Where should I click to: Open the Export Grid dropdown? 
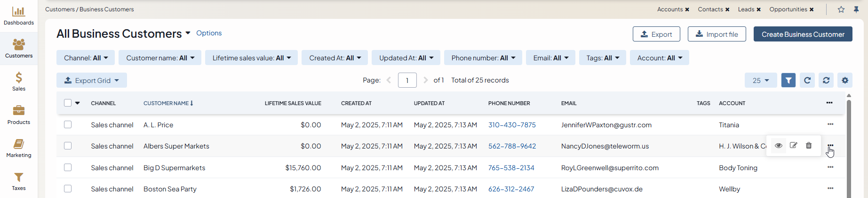[x=92, y=81]
